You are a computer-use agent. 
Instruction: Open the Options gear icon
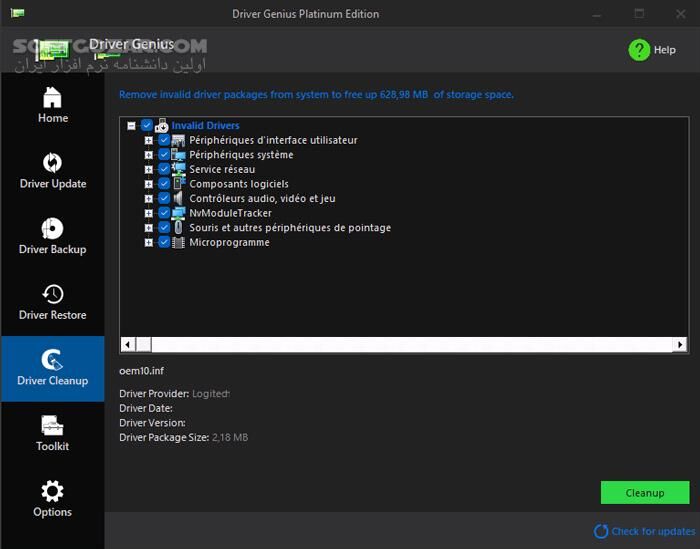coord(52,491)
